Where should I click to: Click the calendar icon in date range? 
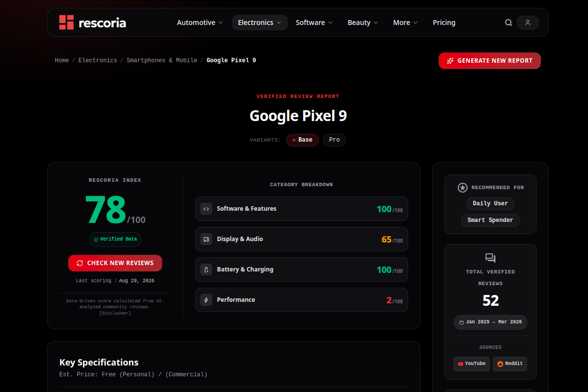462,322
